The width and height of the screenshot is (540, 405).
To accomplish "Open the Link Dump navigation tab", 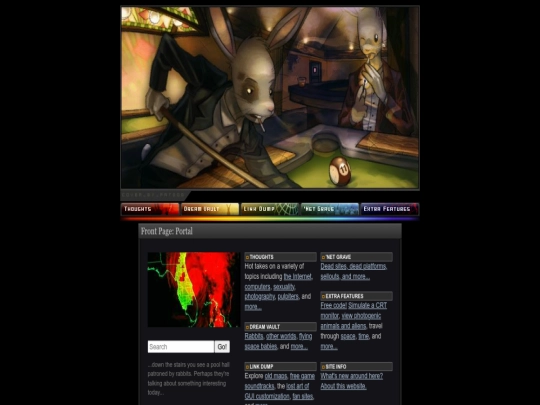I will click(x=270, y=209).
